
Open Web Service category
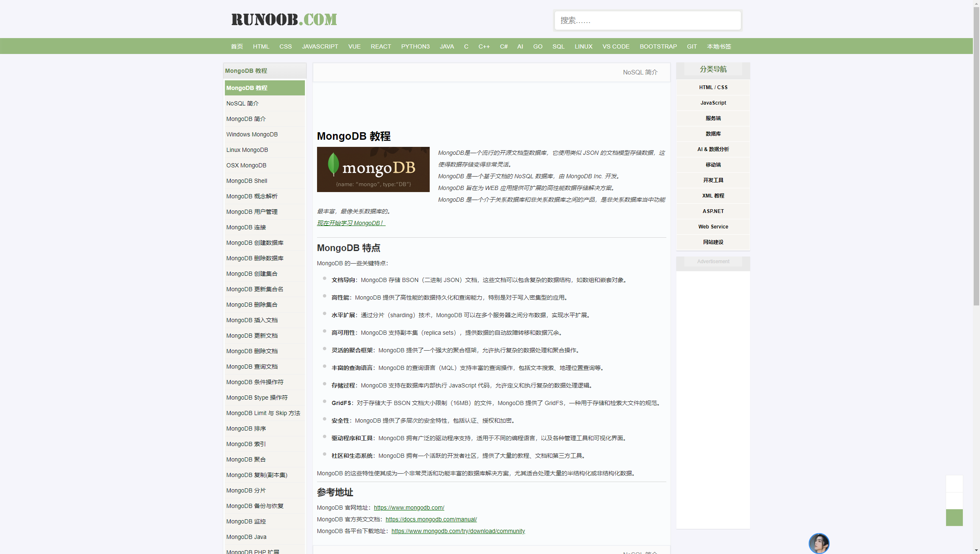tap(713, 227)
